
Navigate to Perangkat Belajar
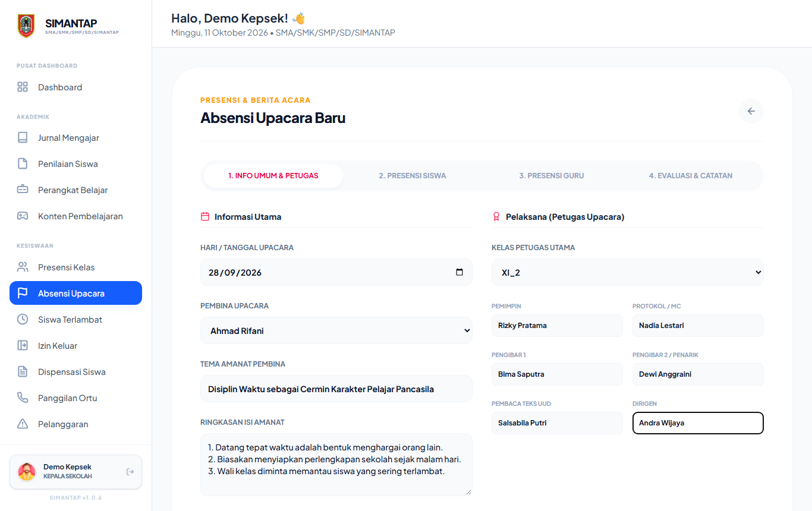[76, 190]
